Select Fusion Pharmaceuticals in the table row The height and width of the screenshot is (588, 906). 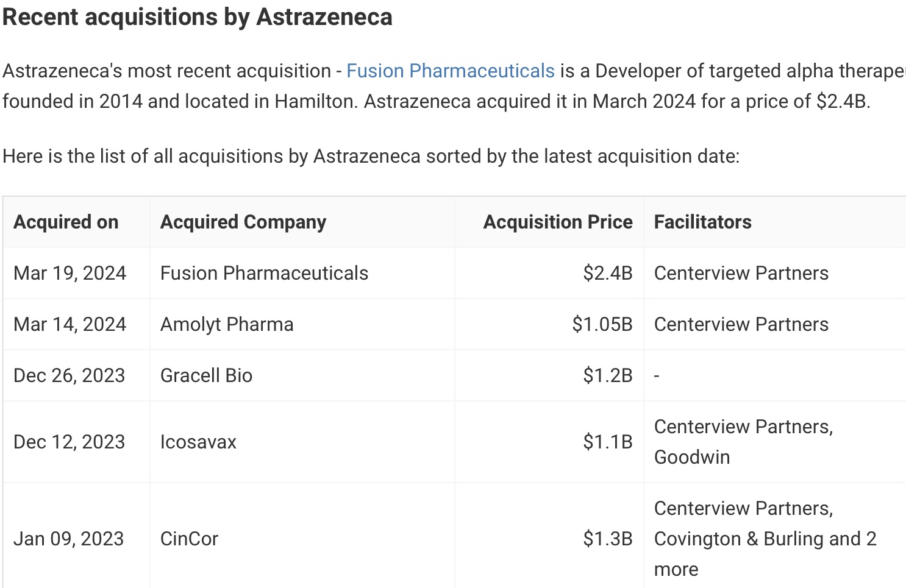(264, 274)
